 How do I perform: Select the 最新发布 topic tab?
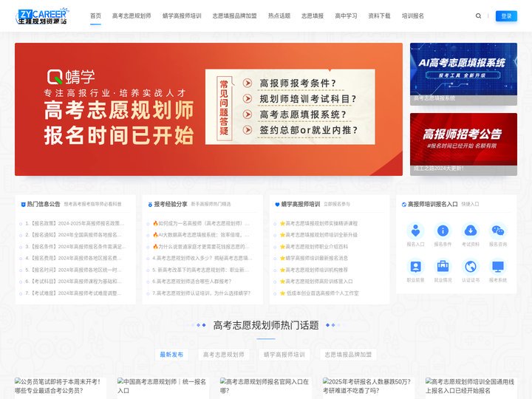pos(171,355)
